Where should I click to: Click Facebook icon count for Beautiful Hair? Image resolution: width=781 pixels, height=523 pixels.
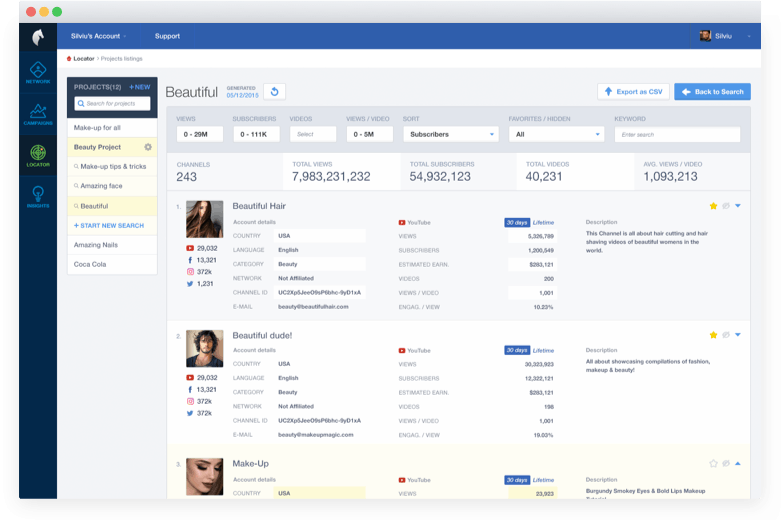(202, 260)
